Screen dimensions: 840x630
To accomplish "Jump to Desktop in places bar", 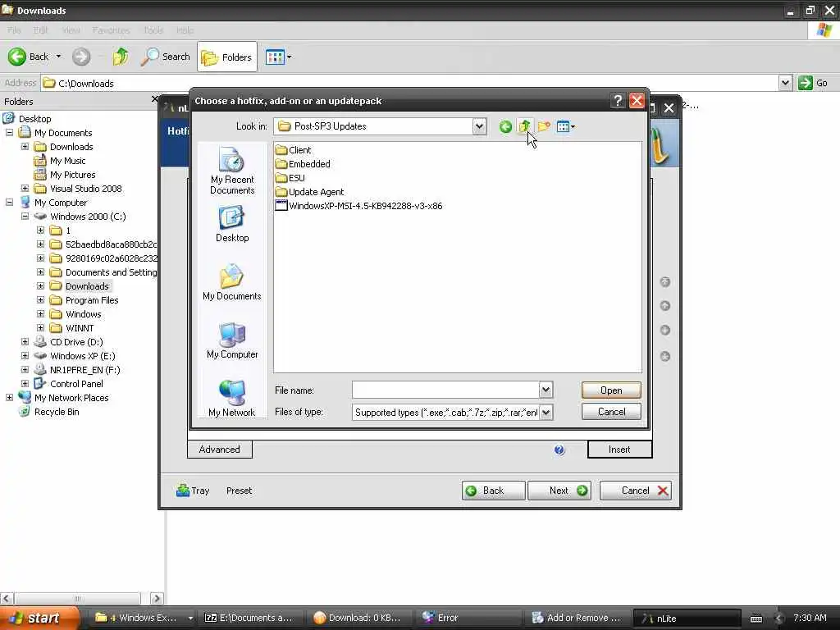I will [232, 225].
